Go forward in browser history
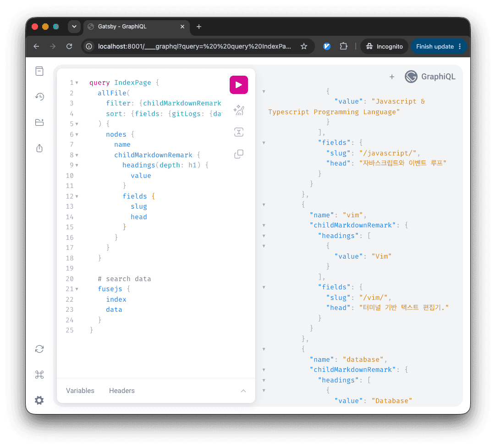This screenshot has height=448, width=496. (x=53, y=46)
